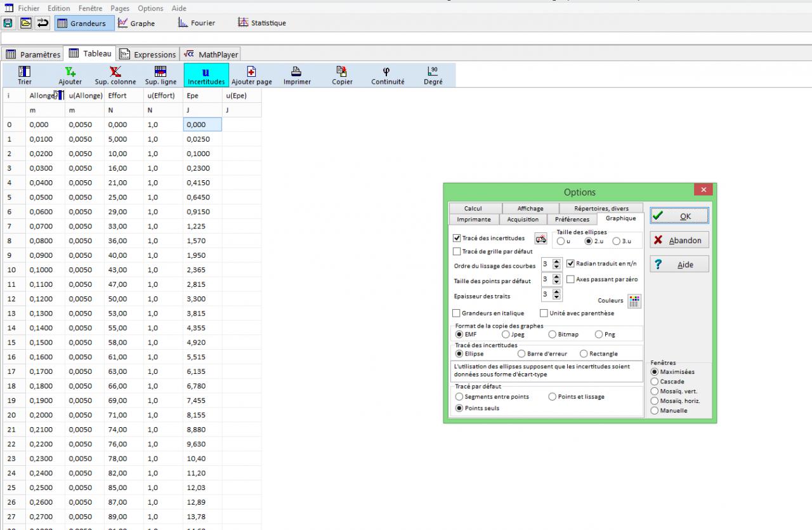Open the Couleurs palette button
812x530 pixels.
[634, 301]
